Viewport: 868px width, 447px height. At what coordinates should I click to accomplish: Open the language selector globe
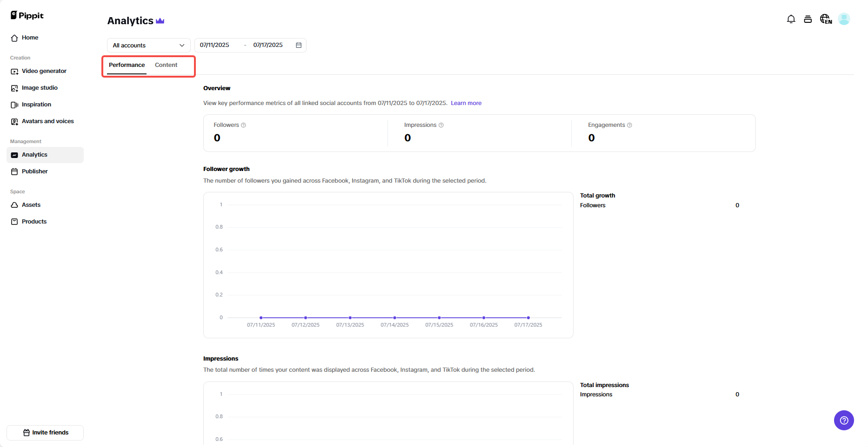coord(825,19)
